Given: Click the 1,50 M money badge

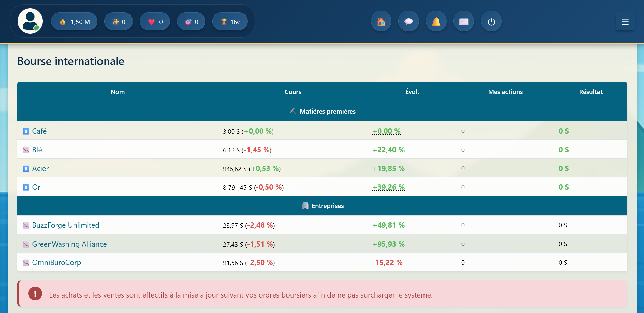Looking at the screenshot, I should pos(74,22).
